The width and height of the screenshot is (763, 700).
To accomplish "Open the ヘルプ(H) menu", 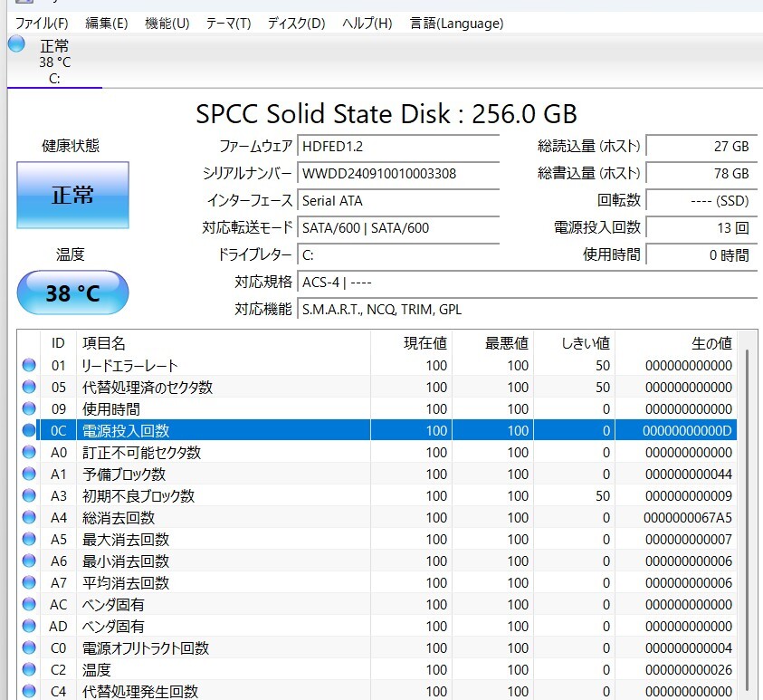I will click(x=367, y=23).
